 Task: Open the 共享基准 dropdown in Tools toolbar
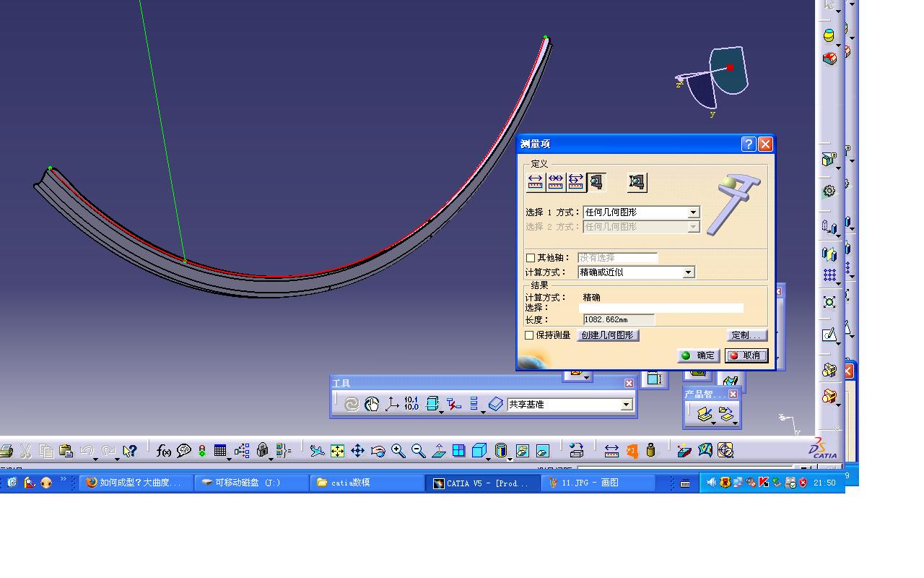pos(627,405)
